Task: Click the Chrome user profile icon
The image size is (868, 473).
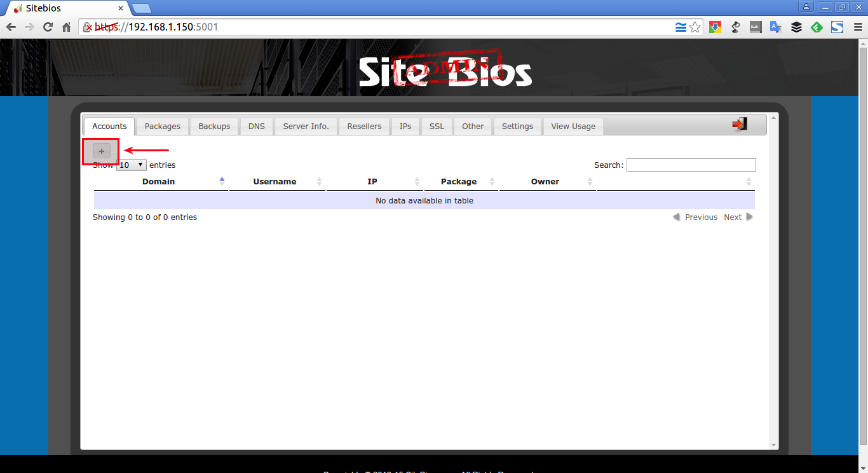Action: (806, 6)
